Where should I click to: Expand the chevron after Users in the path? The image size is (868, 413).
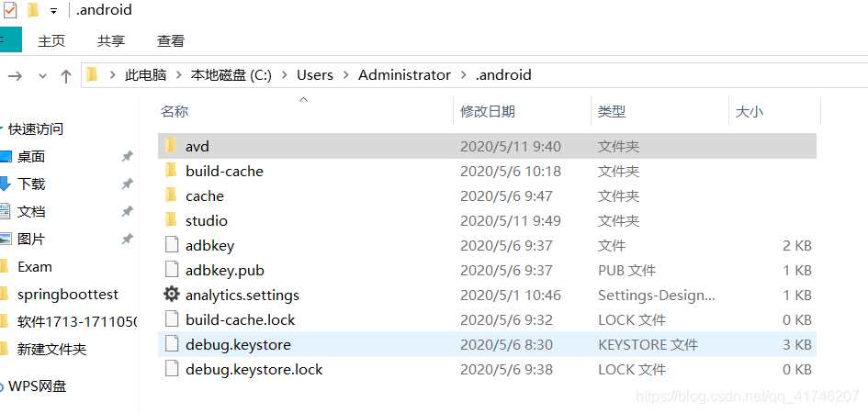tap(345, 75)
